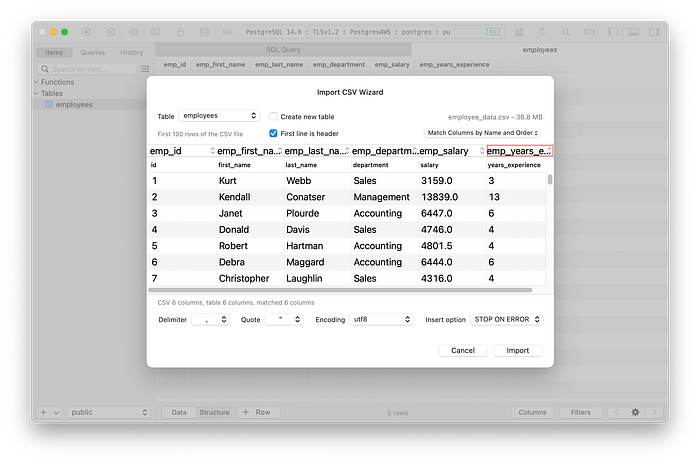
Task: Click the previous page arrow in bottom bar
Action: (x=617, y=412)
